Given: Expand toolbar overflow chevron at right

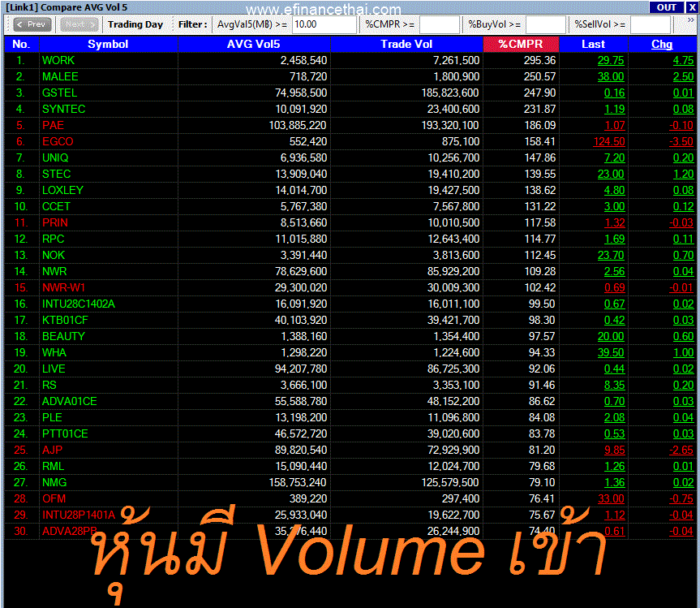Looking at the screenshot, I should coord(690,20).
